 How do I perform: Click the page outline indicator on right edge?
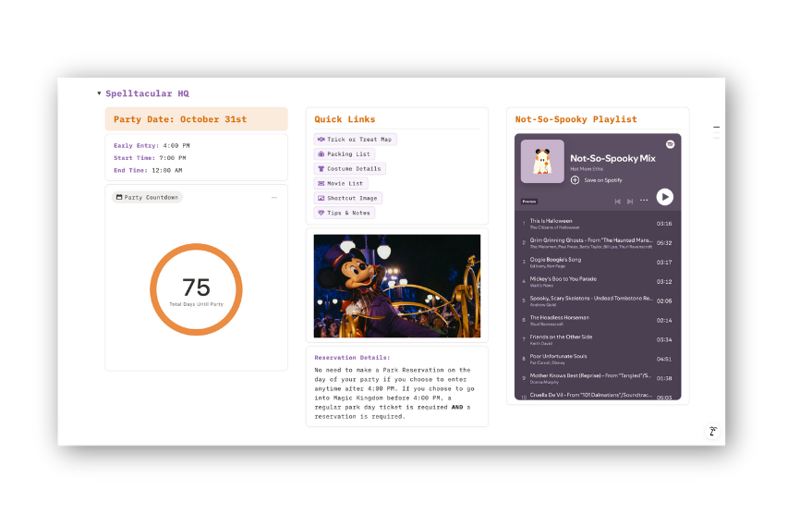[716, 132]
